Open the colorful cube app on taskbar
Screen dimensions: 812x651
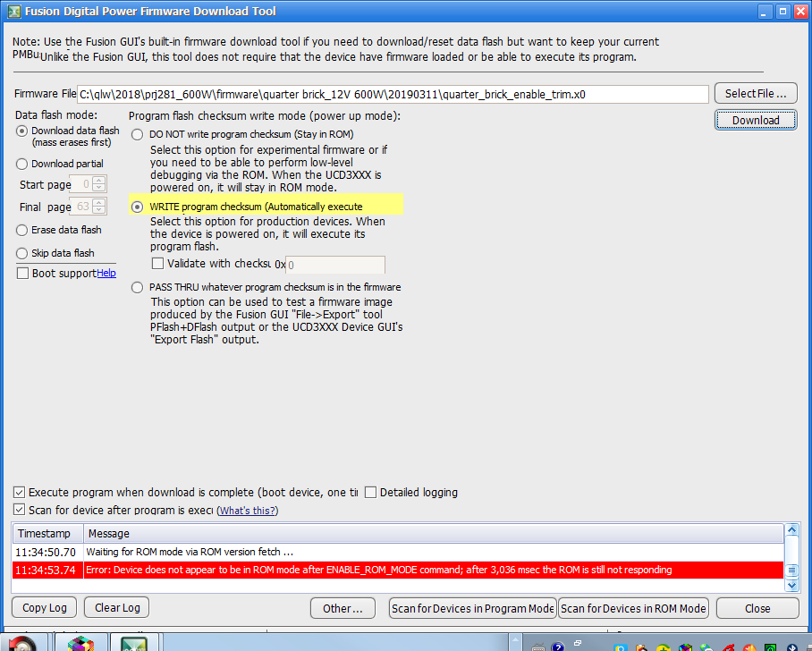click(x=80, y=643)
